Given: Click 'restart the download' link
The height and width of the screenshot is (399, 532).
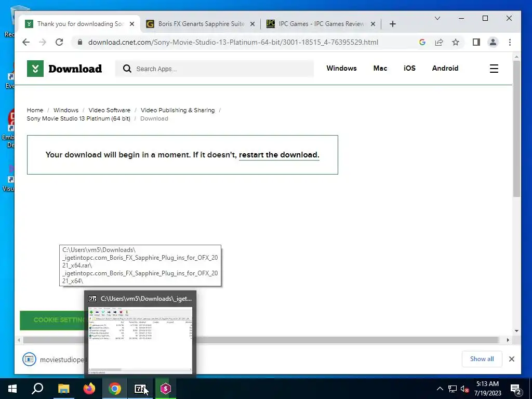Looking at the screenshot, I should point(279,155).
